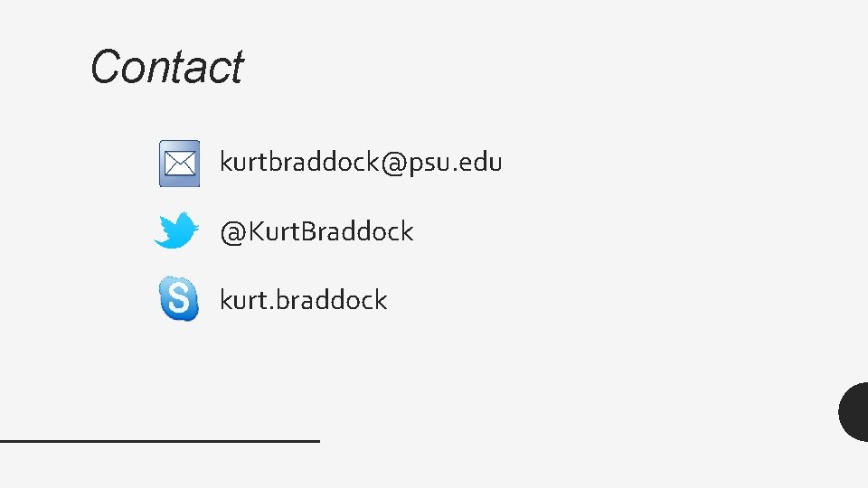This screenshot has height=488, width=868.
Task: Click the email envelope icon
Action: click(x=179, y=164)
